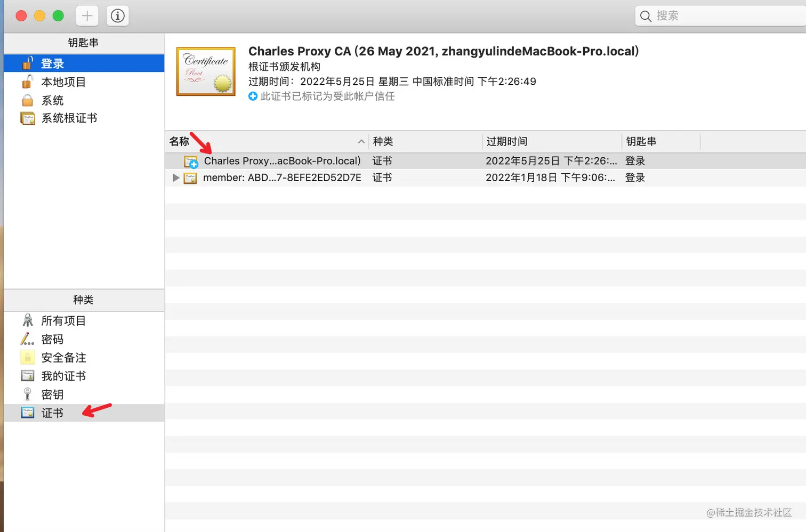
Task: Focus the 搜索 search field
Action: coord(720,16)
